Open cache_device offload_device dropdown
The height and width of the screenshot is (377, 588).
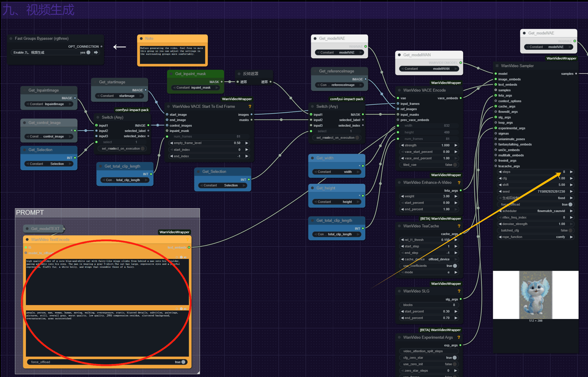pos(439,259)
